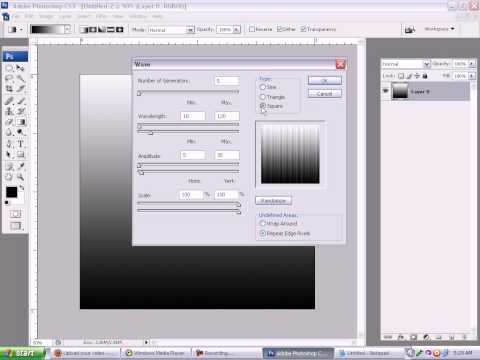Select the Clone Stamp tool
480x360 pixels.
9,111
